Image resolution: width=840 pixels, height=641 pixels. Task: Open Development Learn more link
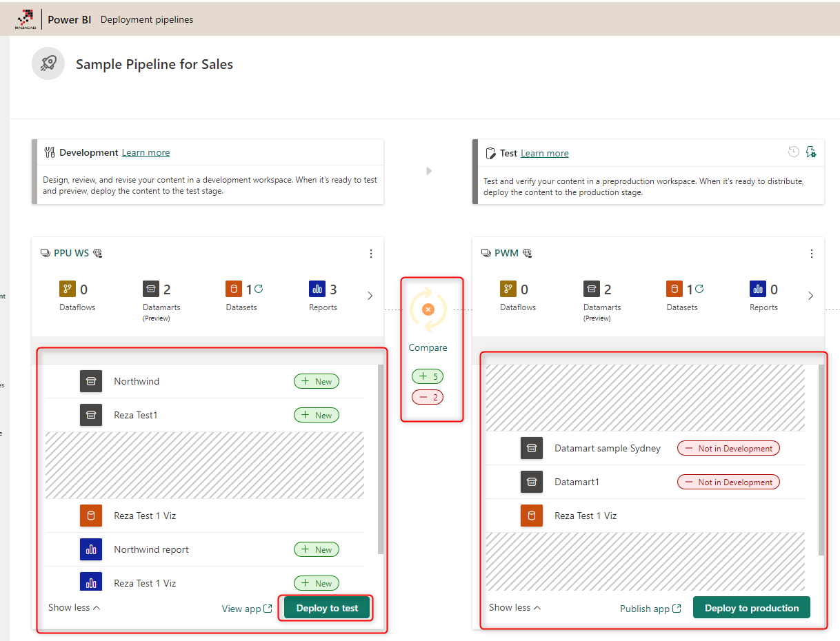coord(146,153)
